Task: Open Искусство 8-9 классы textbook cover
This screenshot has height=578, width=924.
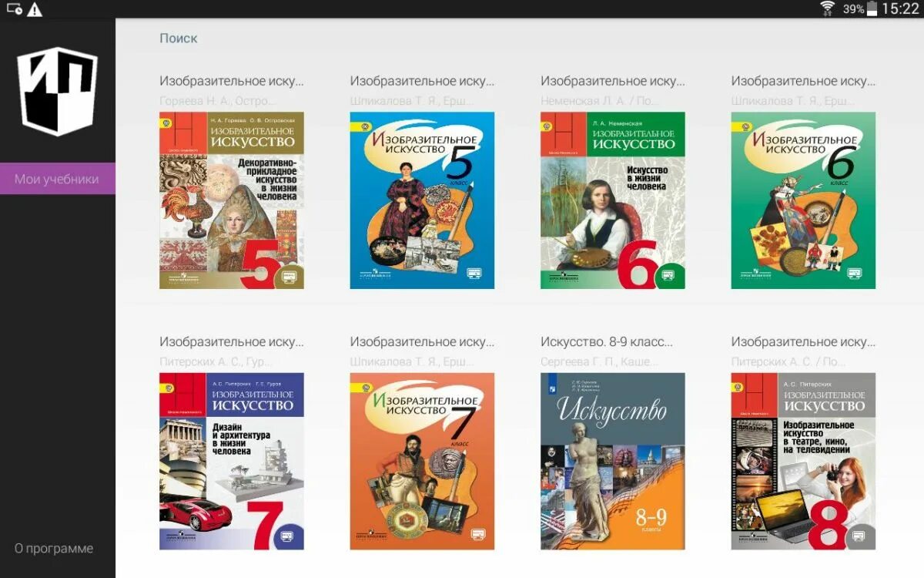Action: coord(613,462)
